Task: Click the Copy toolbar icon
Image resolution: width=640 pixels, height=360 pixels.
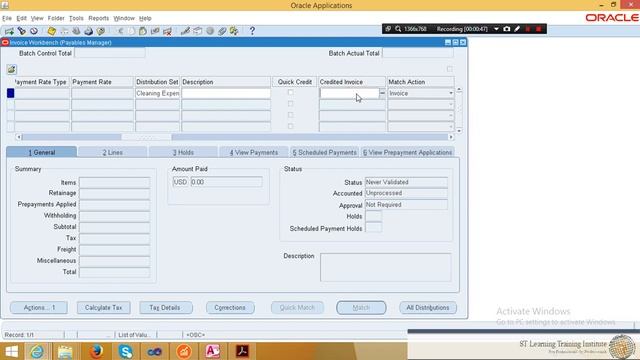Action: (x=131, y=31)
